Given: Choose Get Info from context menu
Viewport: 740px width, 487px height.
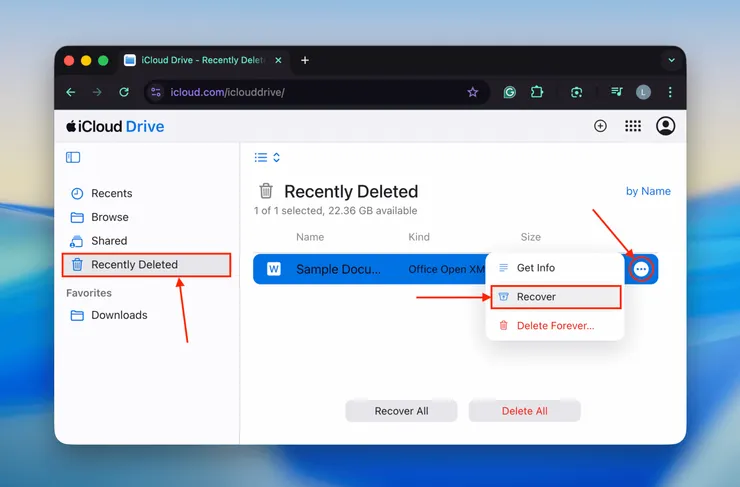Looking at the screenshot, I should (x=555, y=268).
